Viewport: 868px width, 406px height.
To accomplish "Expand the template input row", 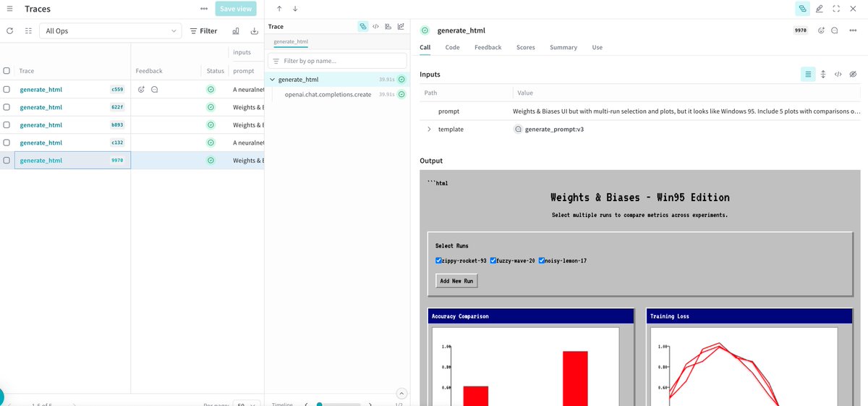I will click(429, 130).
